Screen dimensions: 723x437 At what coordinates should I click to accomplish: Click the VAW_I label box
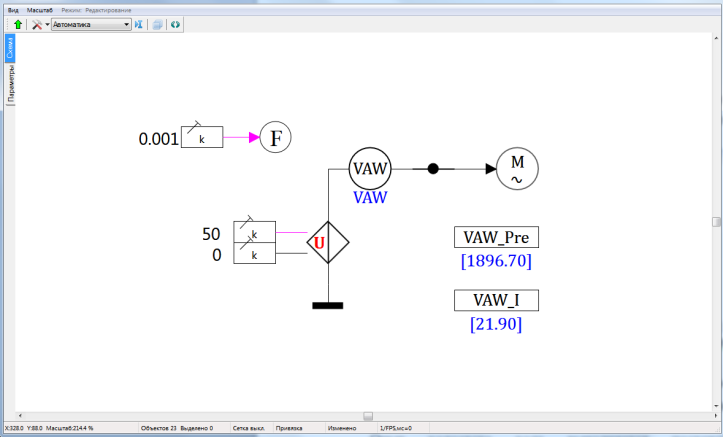coord(496,301)
